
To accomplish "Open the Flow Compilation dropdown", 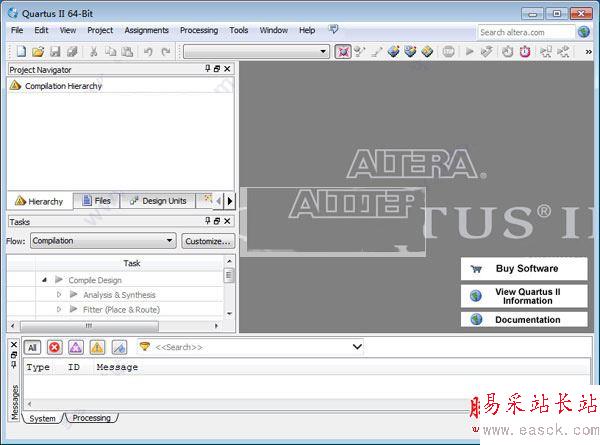I will tap(169, 241).
